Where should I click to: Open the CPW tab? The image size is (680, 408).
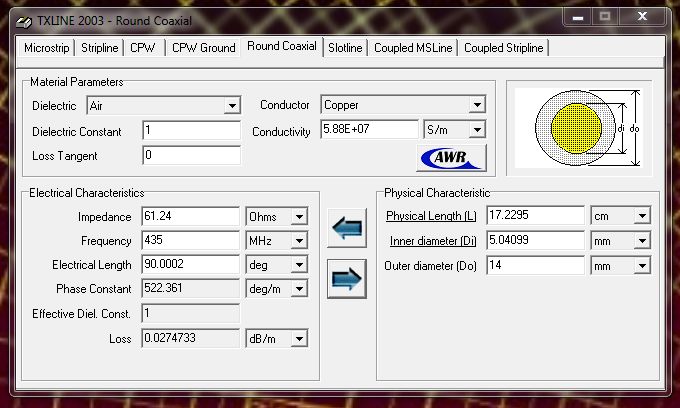(143, 48)
